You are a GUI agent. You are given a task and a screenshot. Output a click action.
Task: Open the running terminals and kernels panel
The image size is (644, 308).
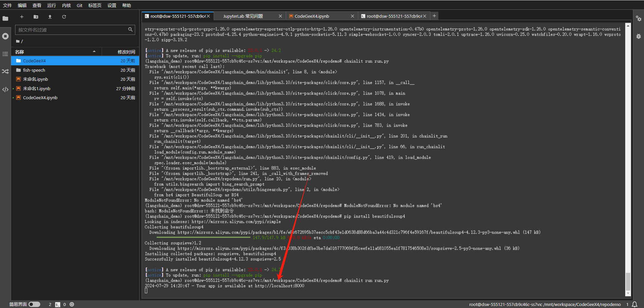5,36
